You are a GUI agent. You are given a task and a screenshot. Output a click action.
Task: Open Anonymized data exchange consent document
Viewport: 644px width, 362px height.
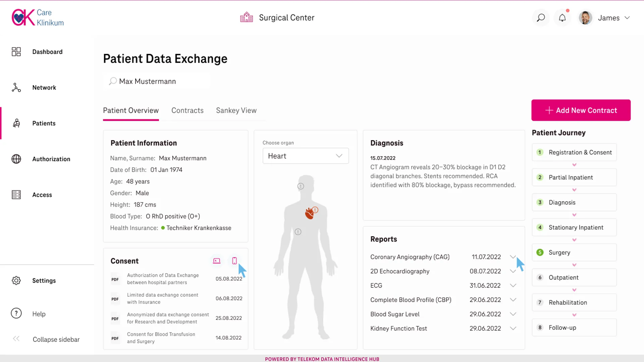point(168,318)
